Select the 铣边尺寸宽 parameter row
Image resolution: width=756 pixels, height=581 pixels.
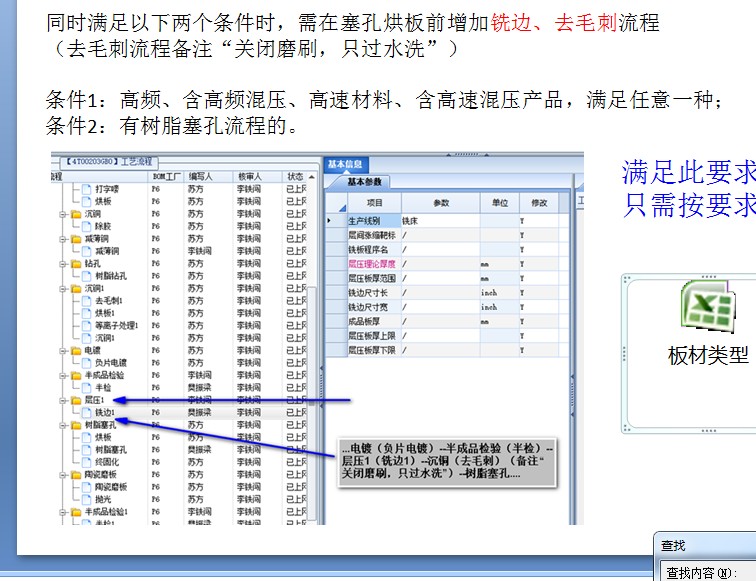click(447, 307)
